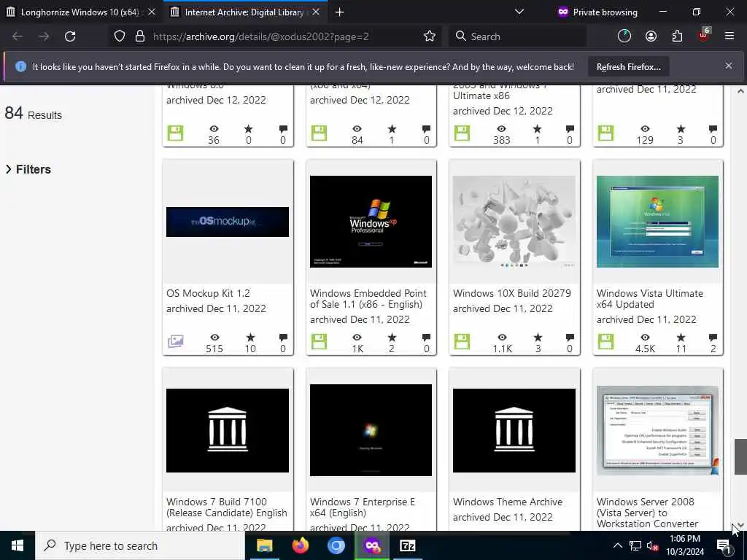Open the muted volume tray icon
This screenshot has height=560, width=747.
click(x=652, y=545)
